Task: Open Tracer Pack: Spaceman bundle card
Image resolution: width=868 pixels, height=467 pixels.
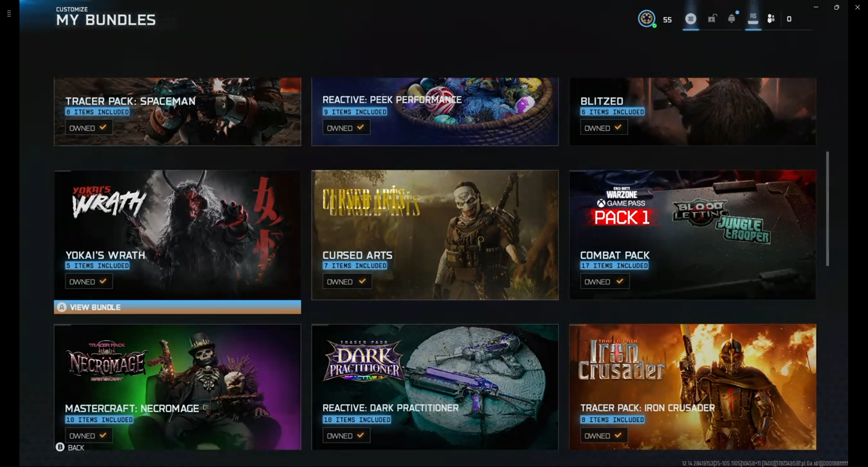Action: [x=177, y=112]
